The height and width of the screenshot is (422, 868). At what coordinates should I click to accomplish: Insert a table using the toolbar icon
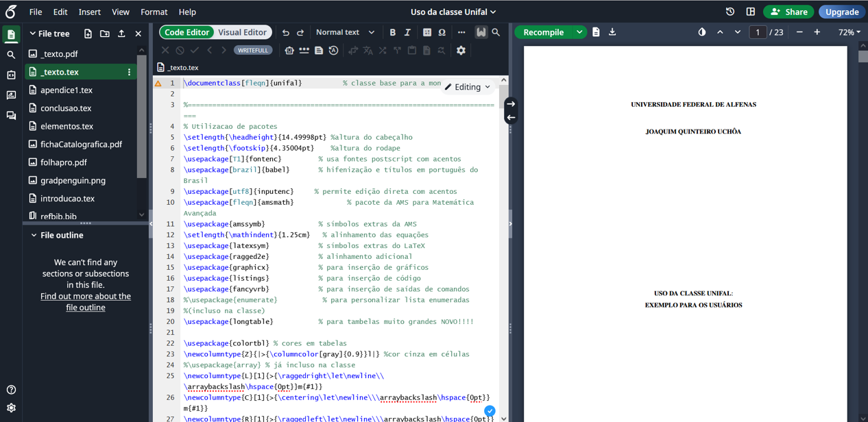(x=427, y=32)
